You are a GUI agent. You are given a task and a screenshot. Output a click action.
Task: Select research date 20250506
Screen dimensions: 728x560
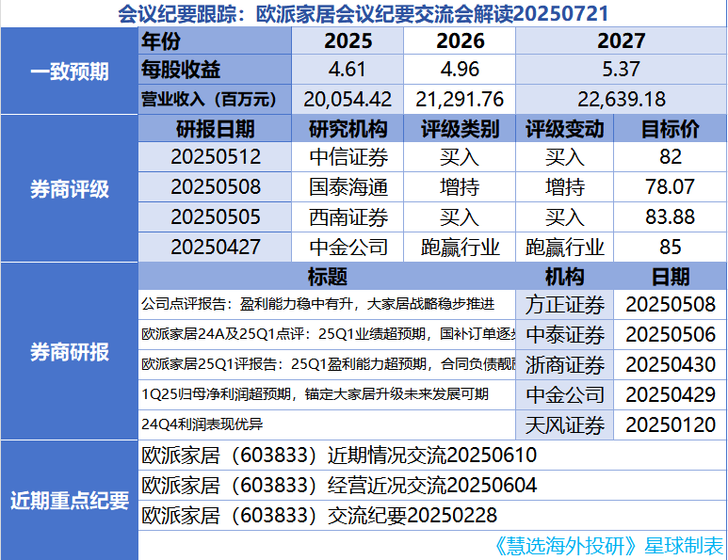(x=671, y=334)
